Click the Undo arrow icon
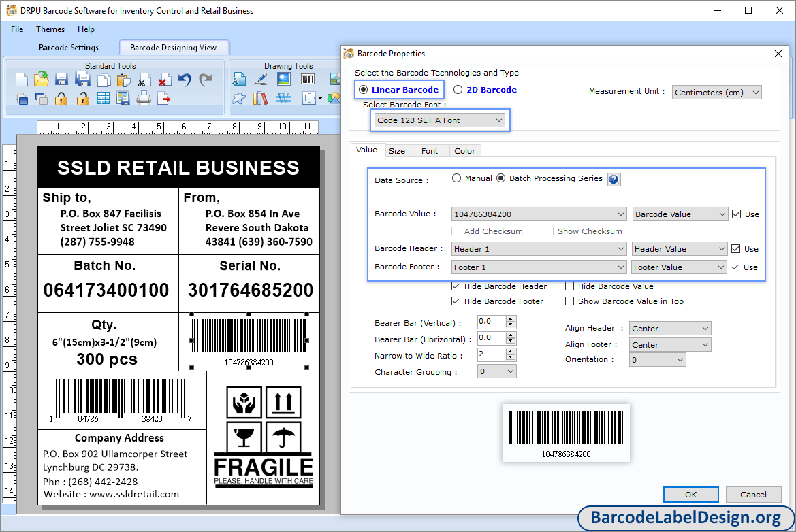Screen dimensions: 796x532 click(x=185, y=80)
